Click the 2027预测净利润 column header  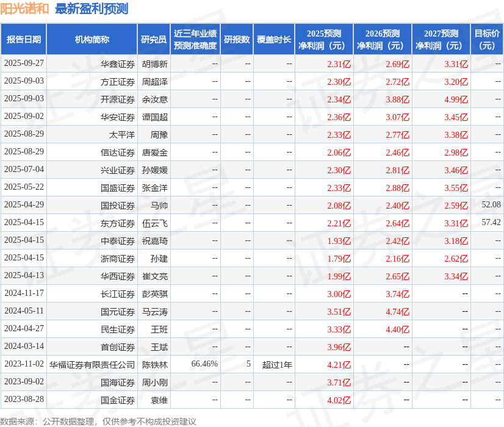(x=441, y=39)
